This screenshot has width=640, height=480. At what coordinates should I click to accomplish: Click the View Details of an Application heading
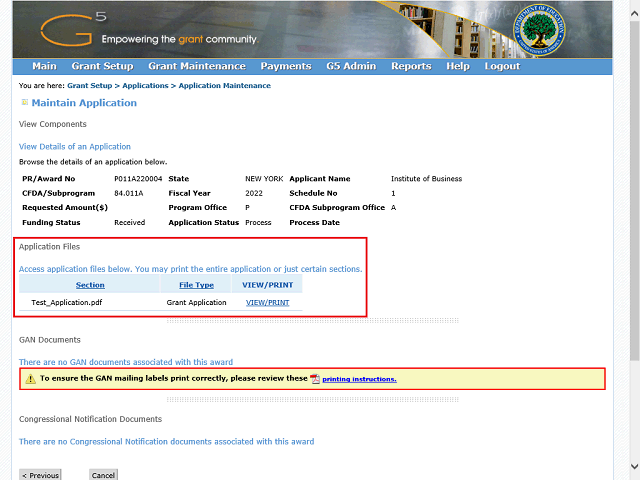coord(75,147)
